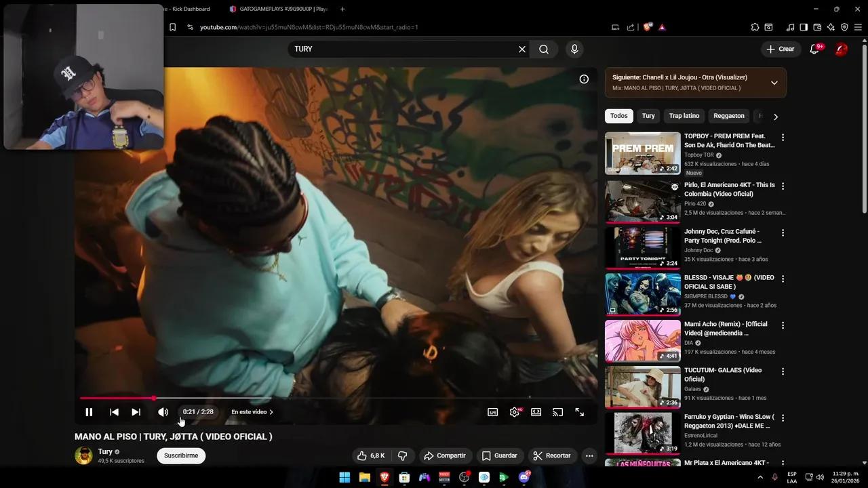Open 'En este video' dropdown
The width and height of the screenshot is (868, 488).
pos(251,411)
